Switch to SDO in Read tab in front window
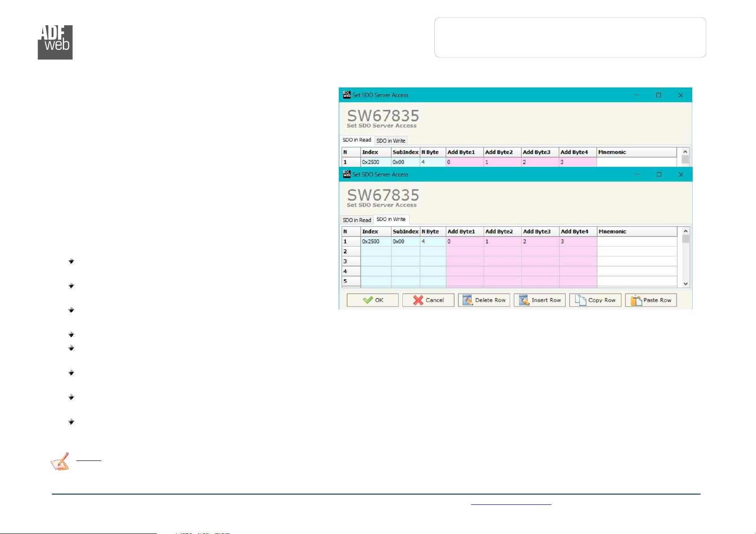The height and width of the screenshot is (534, 756). click(357, 220)
